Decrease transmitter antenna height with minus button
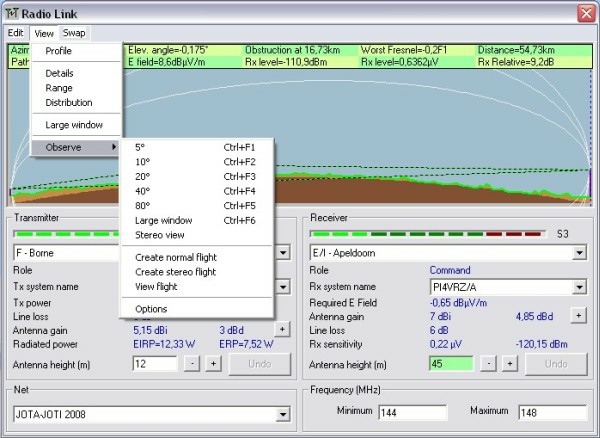The width and height of the screenshot is (600, 438). click(x=191, y=364)
